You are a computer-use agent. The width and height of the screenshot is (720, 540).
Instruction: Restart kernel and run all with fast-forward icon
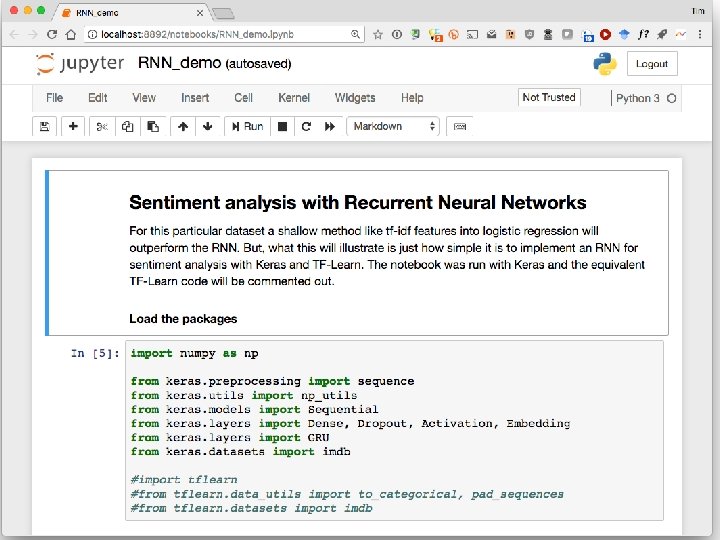330,126
